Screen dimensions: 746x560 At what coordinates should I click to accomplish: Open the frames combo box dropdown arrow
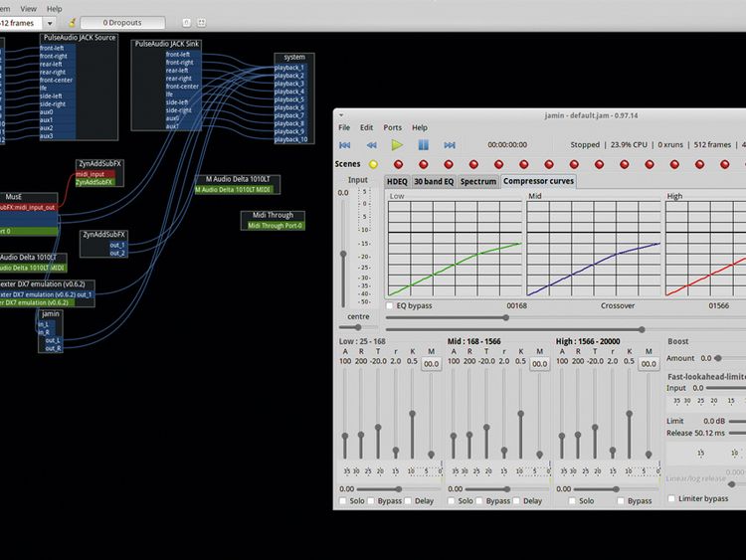pos(50,23)
